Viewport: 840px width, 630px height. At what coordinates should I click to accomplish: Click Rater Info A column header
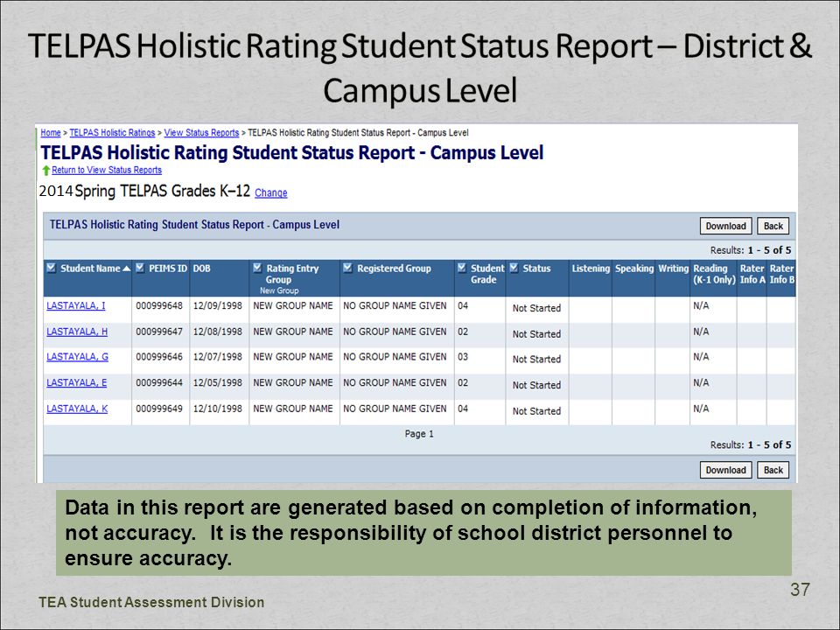pyautogui.click(x=752, y=274)
